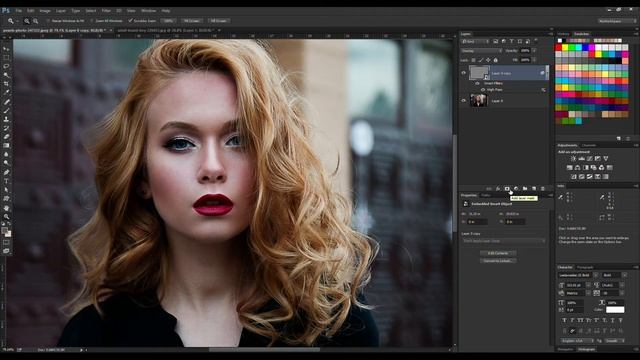Click the Edit Contents button
This screenshot has height=360, width=640.
(498, 253)
